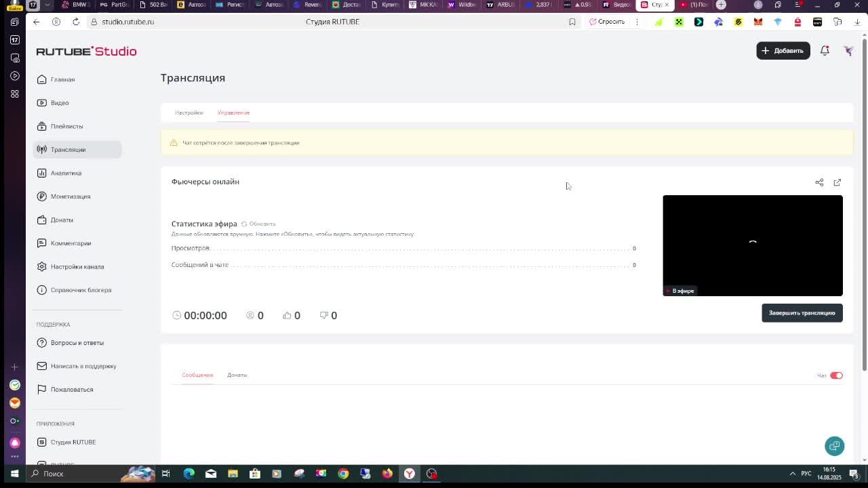Viewport: 868px width, 488px height.
Task: Open Справочник блогера in the sidebar
Action: 77,290
